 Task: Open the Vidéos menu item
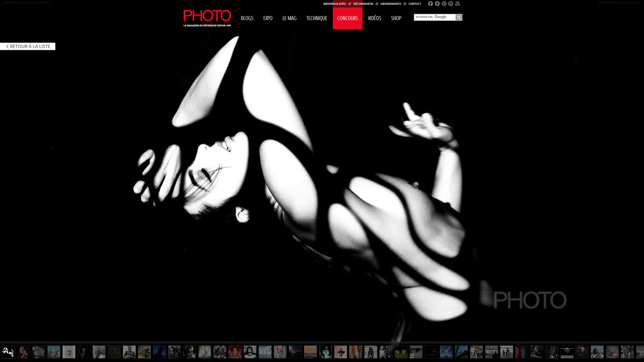click(x=374, y=18)
